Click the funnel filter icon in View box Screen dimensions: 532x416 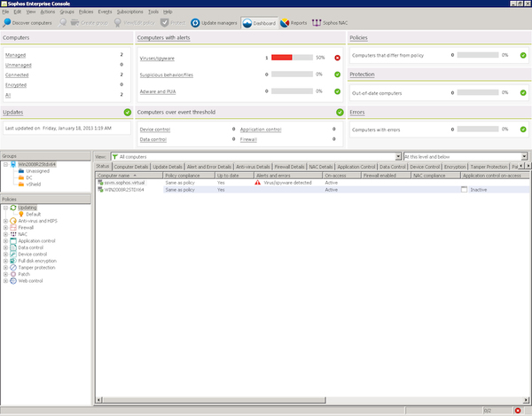click(115, 157)
